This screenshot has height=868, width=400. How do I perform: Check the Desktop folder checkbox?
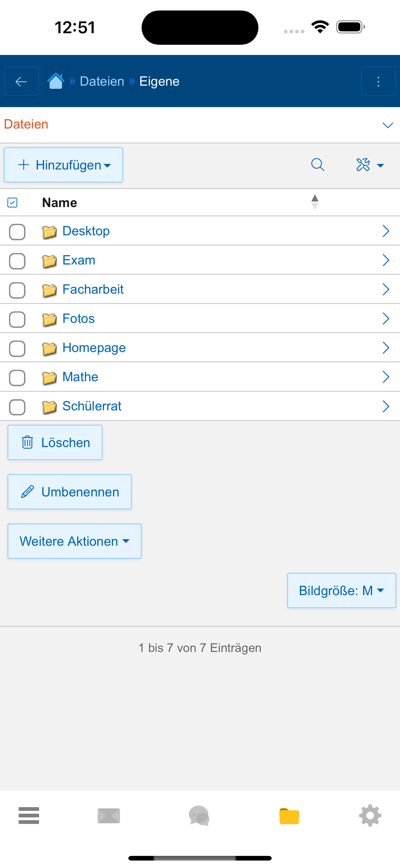(17, 232)
